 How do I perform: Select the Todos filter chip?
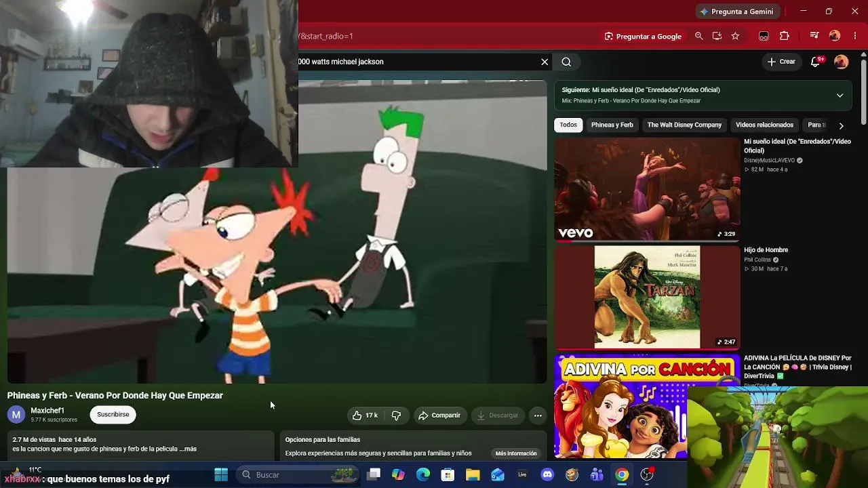tap(568, 125)
